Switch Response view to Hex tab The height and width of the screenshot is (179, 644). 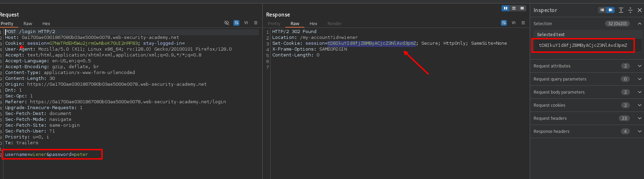pos(313,24)
